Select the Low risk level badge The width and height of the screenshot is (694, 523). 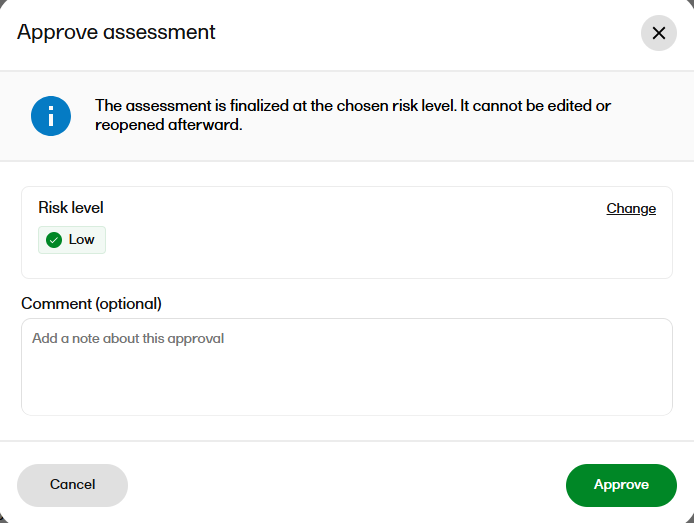click(72, 240)
